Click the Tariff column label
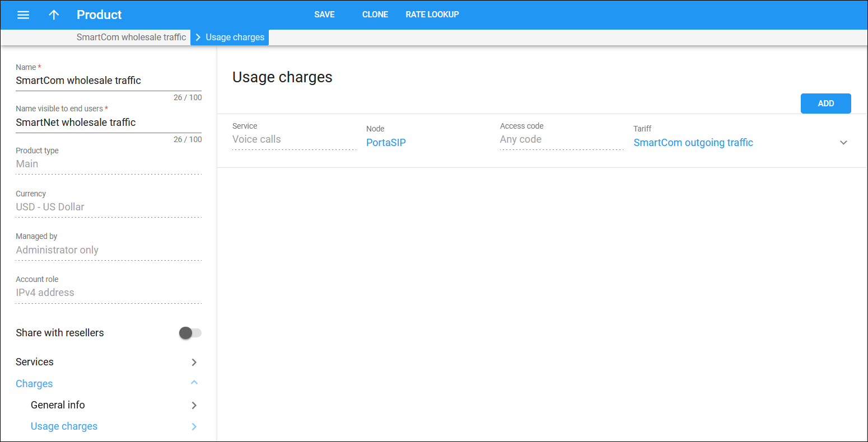Image resolution: width=868 pixels, height=442 pixels. pos(642,129)
